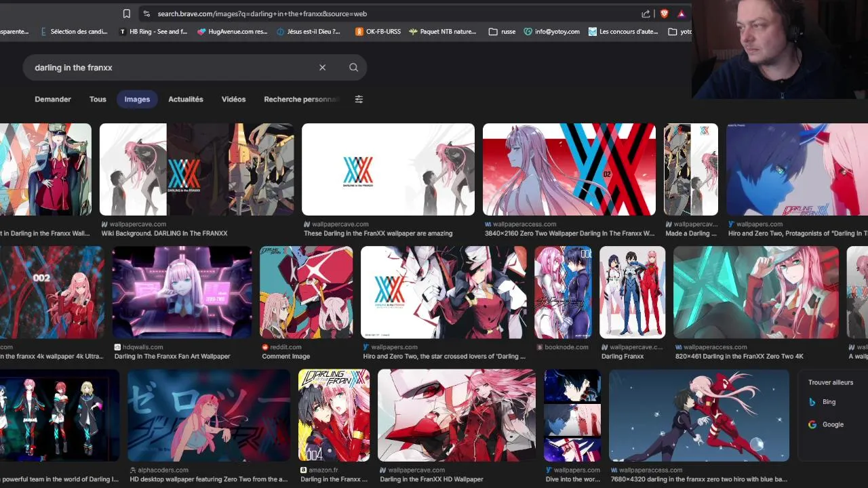Open the info@yotoy.com bookmark

(x=552, y=32)
